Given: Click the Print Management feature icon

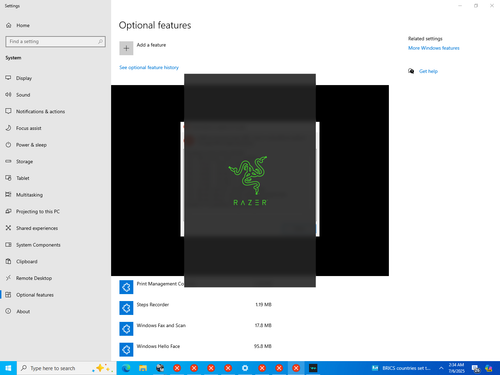Looking at the screenshot, I should (126, 287).
